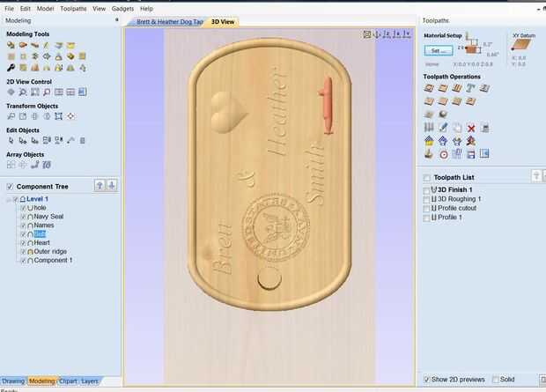Click the Modeling panel pin icon
Screen dimensions: 546x392
tap(117, 20)
